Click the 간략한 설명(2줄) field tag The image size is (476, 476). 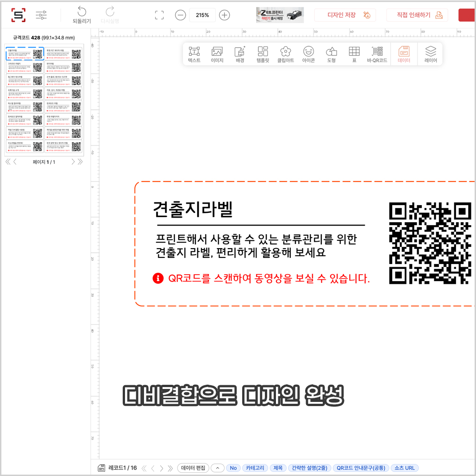pyautogui.click(x=309, y=468)
